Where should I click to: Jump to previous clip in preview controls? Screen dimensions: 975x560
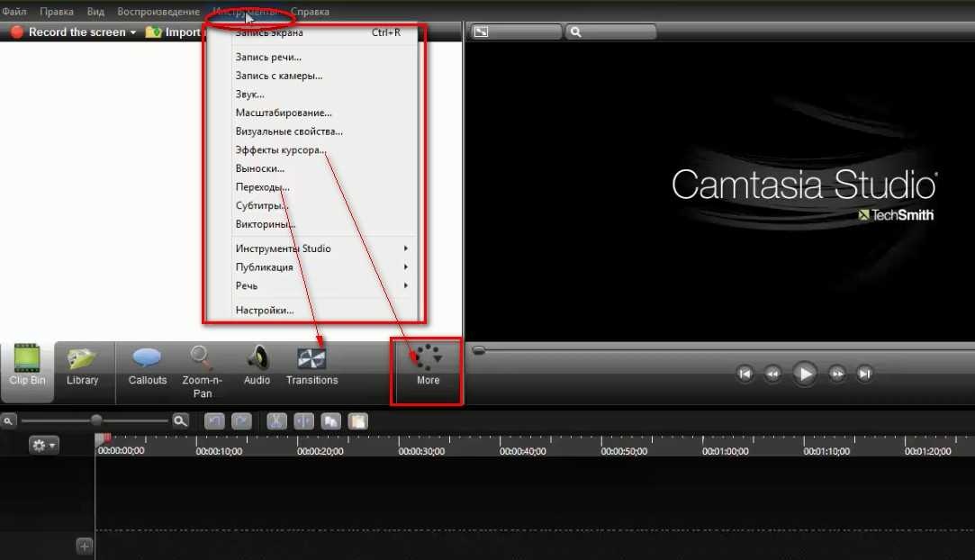[x=745, y=374]
